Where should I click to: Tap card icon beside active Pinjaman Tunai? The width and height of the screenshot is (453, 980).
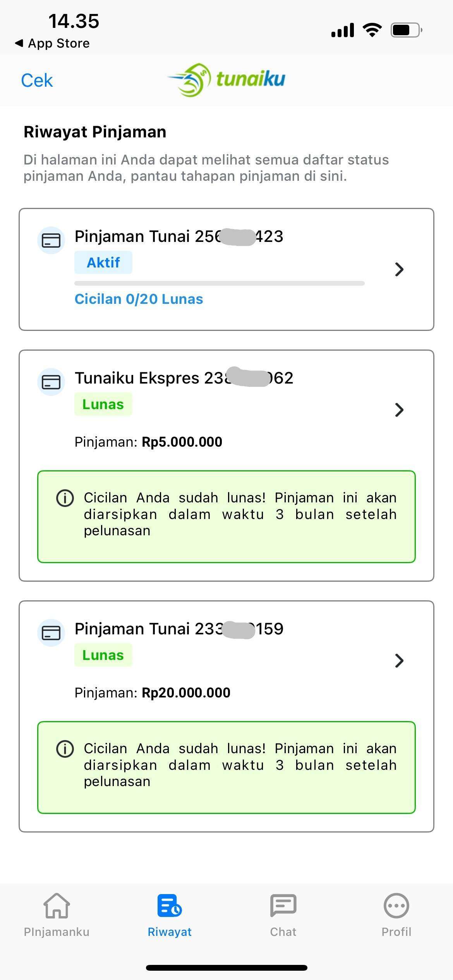[x=51, y=241]
